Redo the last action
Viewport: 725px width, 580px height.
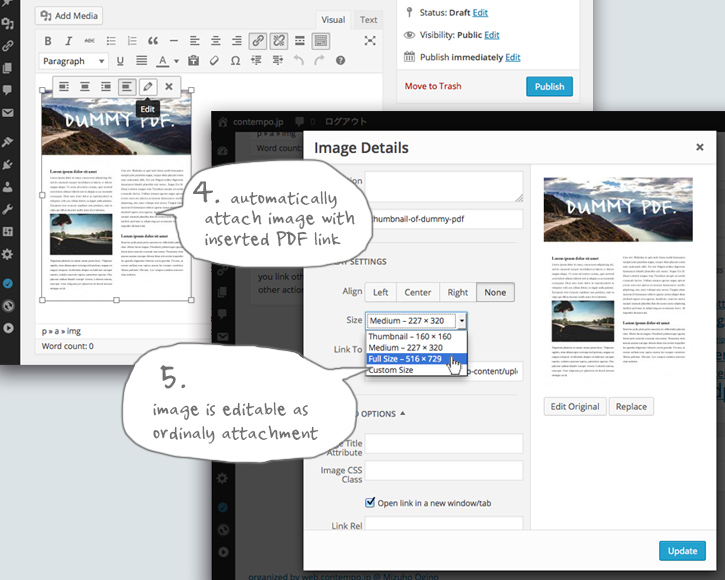pyautogui.click(x=319, y=61)
